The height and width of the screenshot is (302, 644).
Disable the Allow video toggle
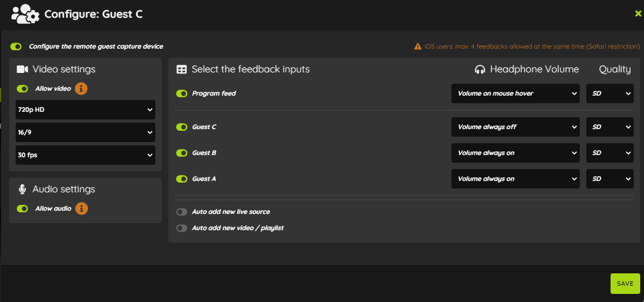22,89
